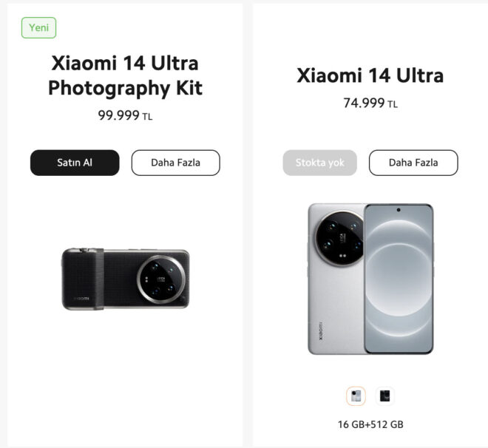Open Daha Fazla for Photography Kit
Viewport: 488px width, 448px height.
click(x=175, y=163)
